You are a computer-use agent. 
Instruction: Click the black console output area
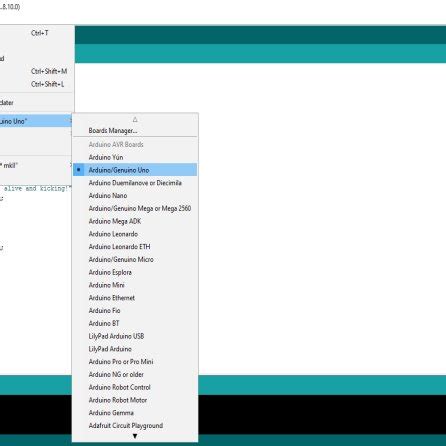click(x=322, y=414)
